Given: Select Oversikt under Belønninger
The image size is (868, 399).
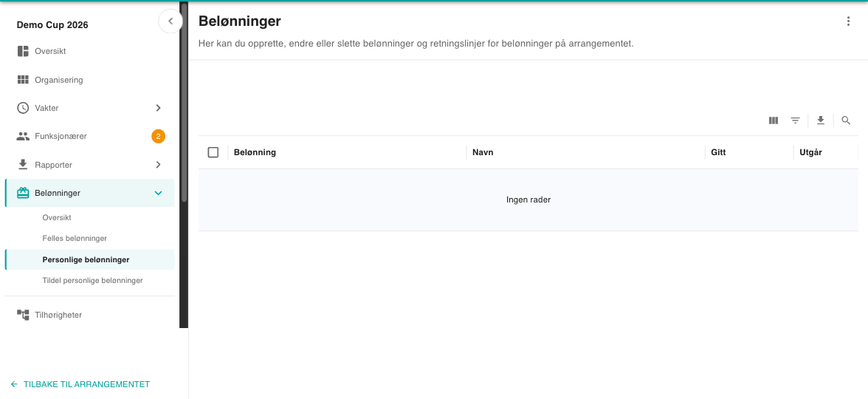Looking at the screenshot, I should point(90,218).
